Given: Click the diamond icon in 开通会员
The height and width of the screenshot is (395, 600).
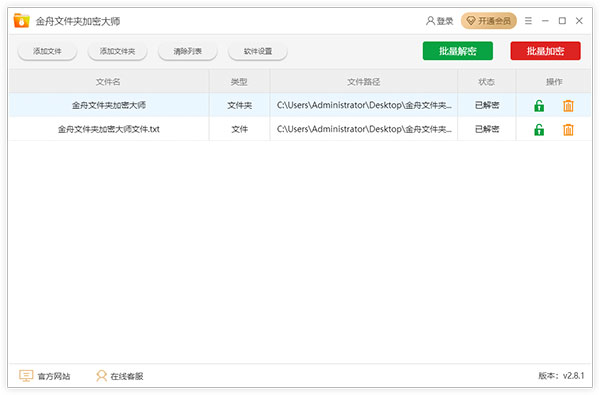Looking at the screenshot, I should coord(471,21).
